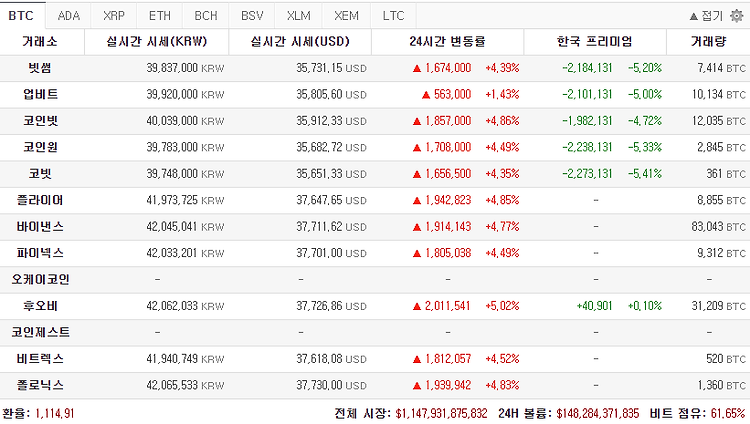Click the 520 BTC volume
The image size is (750, 424).
[x=726, y=358]
